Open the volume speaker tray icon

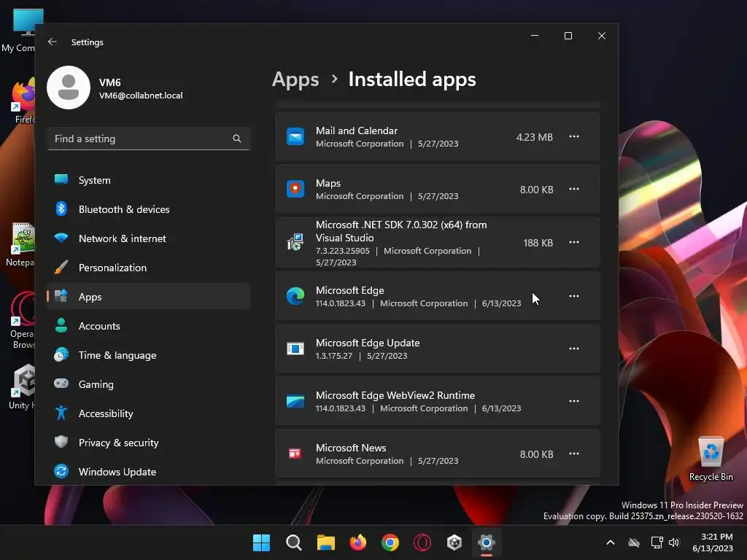[673, 542]
